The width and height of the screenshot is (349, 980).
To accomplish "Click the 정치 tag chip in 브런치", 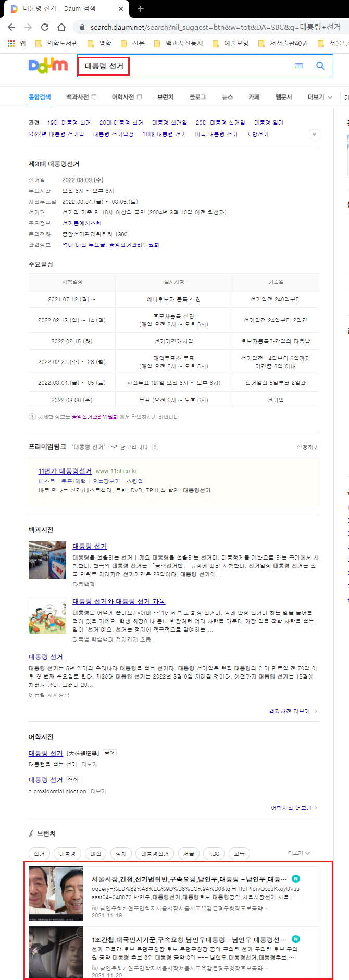I will tap(121, 854).
